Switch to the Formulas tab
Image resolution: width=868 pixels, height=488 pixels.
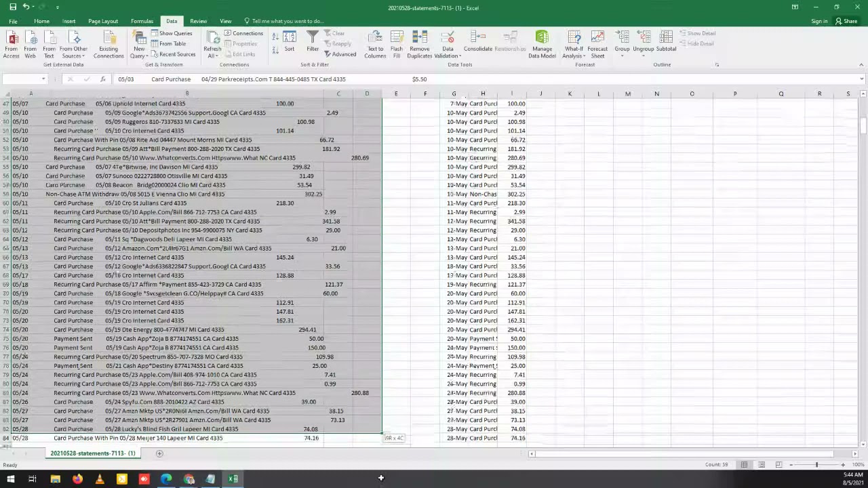click(142, 21)
